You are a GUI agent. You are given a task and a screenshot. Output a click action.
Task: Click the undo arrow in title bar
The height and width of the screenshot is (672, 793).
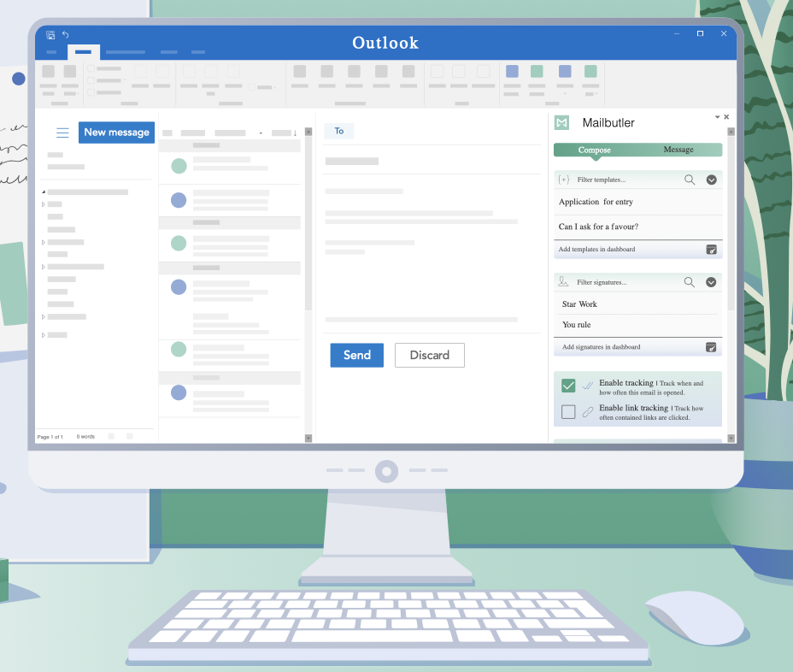pos(66,35)
